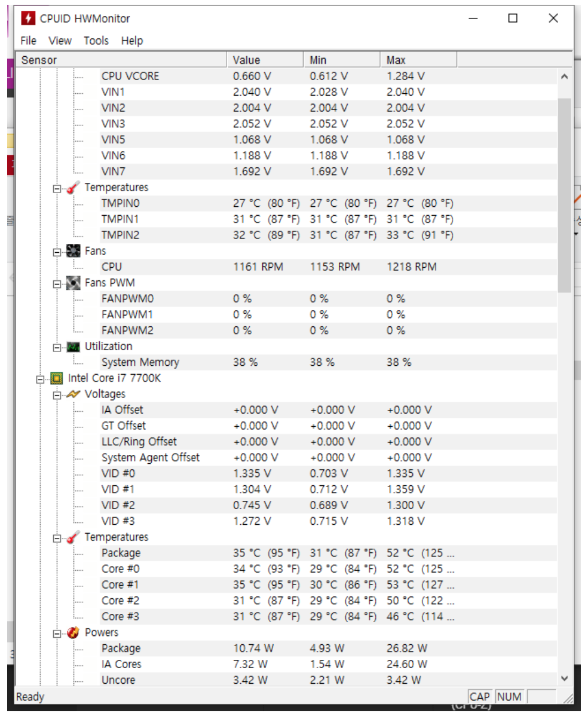Screen dimensions: 588x716
Task: Click the fan icon next to Fans PWM
Action: [x=73, y=283]
